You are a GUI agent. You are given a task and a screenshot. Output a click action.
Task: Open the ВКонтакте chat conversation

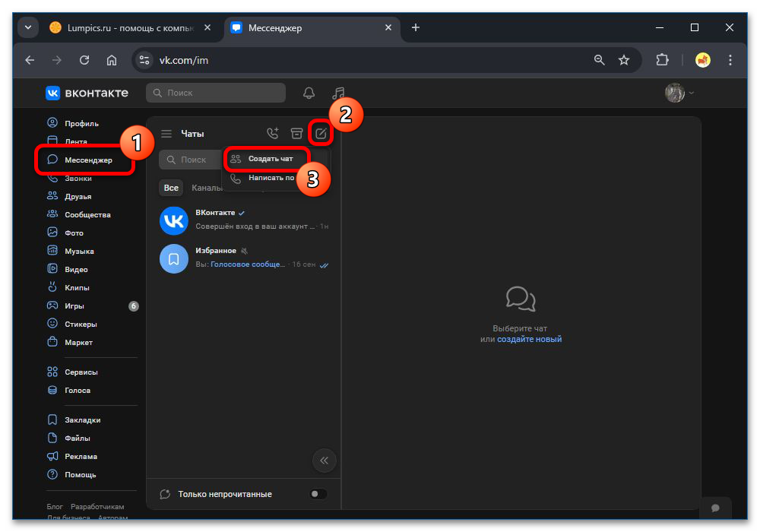pos(244,220)
